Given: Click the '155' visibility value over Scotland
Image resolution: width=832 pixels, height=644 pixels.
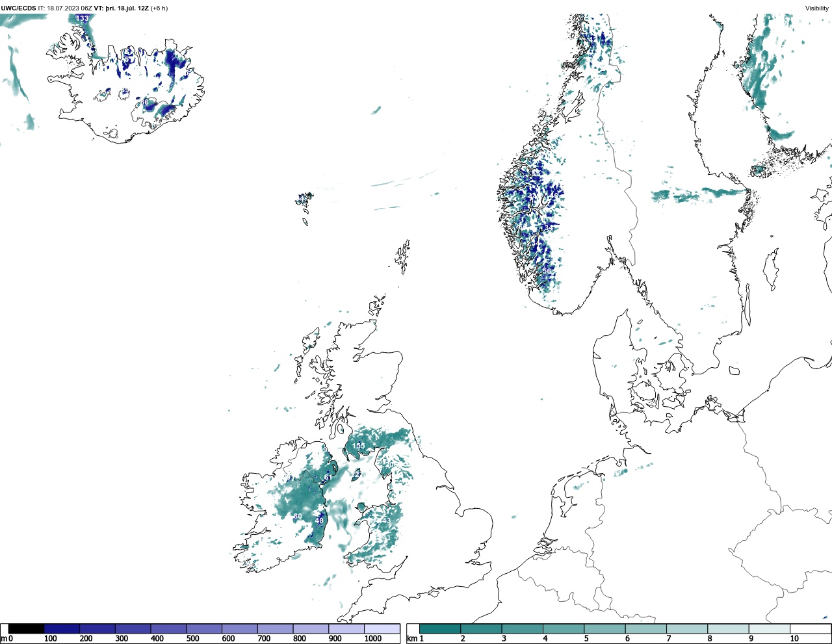Looking at the screenshot, I should point(359,446).
